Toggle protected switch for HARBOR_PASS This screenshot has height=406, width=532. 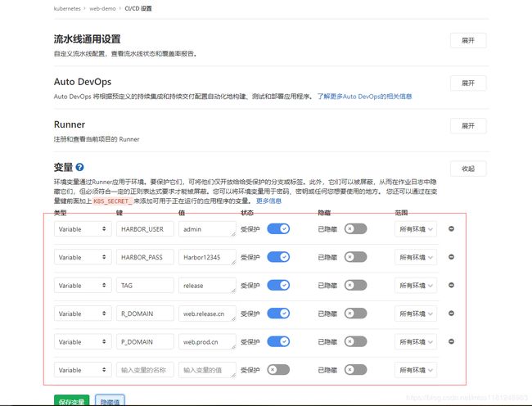[x=278, y=257]
